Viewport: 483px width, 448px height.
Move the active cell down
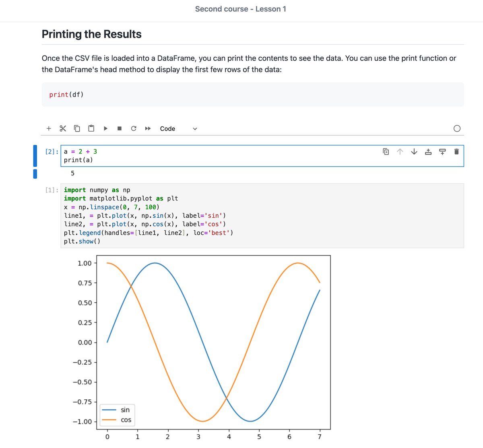pos(414,152)
